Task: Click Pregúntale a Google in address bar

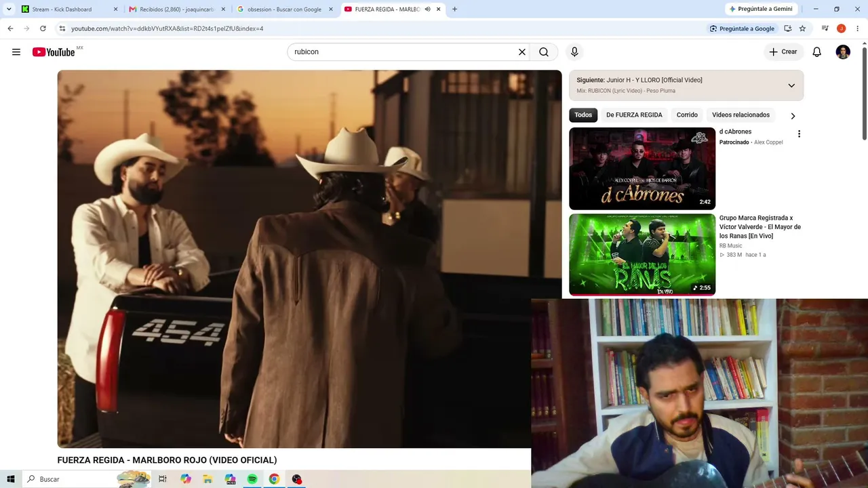Action: (x=741, y=28)
